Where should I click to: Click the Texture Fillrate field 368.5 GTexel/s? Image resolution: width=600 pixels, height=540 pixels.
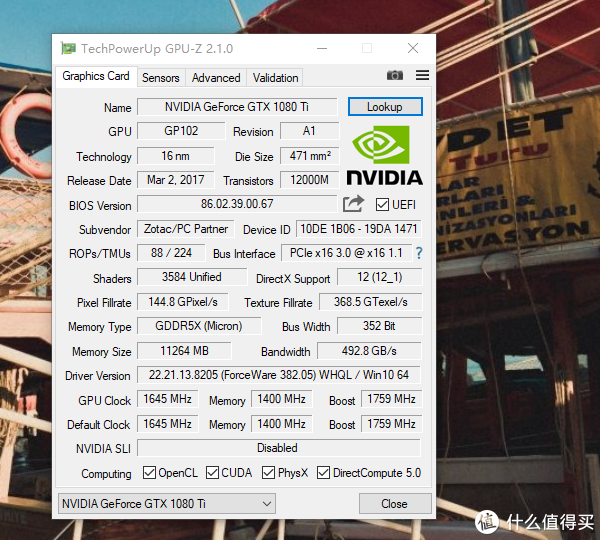click(371, 302)
